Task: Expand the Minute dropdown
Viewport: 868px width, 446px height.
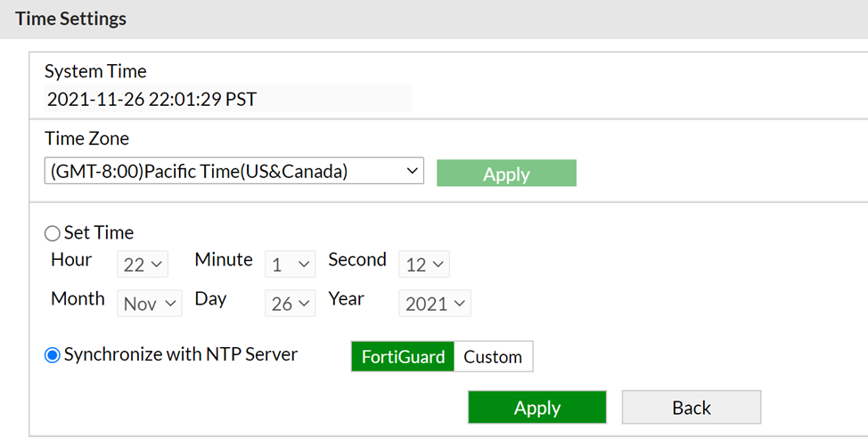Action: [x=291, y=264]
